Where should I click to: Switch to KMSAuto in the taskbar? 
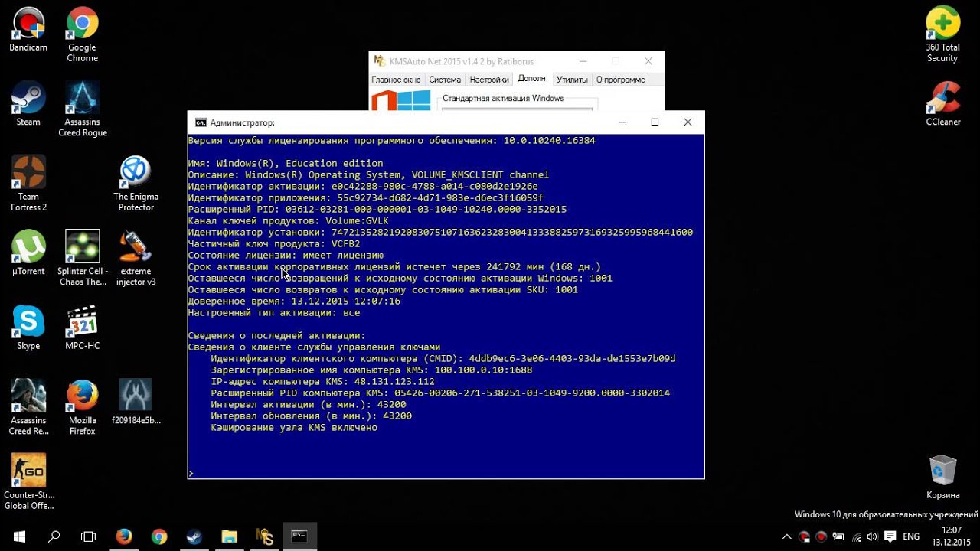tap(265, 536)
